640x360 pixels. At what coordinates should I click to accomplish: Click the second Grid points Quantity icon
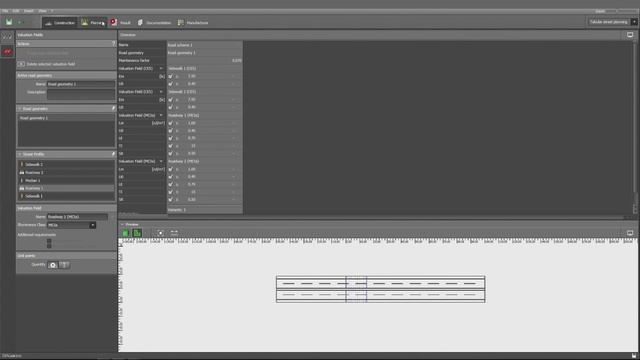tap(64, 265)
